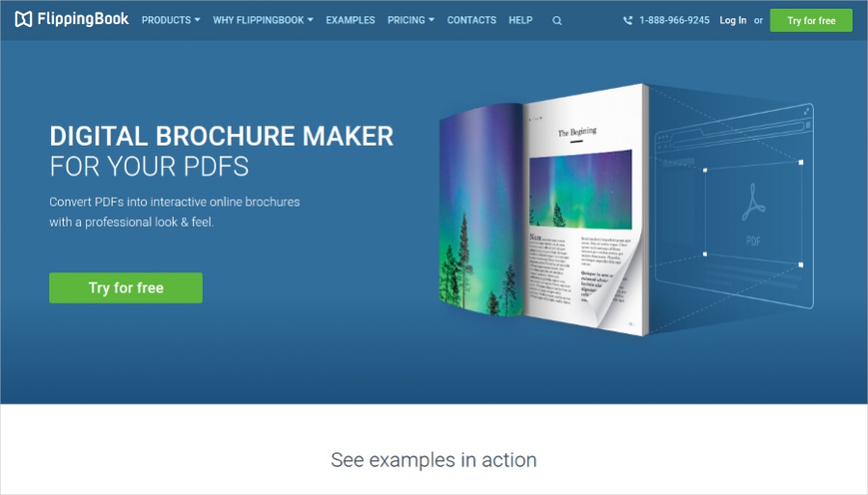The width and height of the screenshot is (868, 495).
Task: Click the 'FOR YOUR PDFS' heading line
Action: [149, 167]
